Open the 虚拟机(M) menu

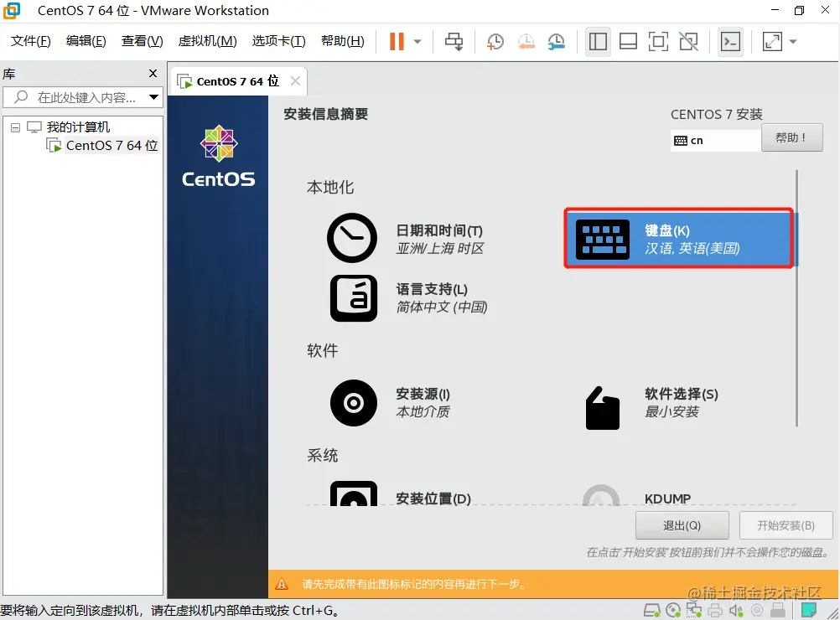pos(207,41)
